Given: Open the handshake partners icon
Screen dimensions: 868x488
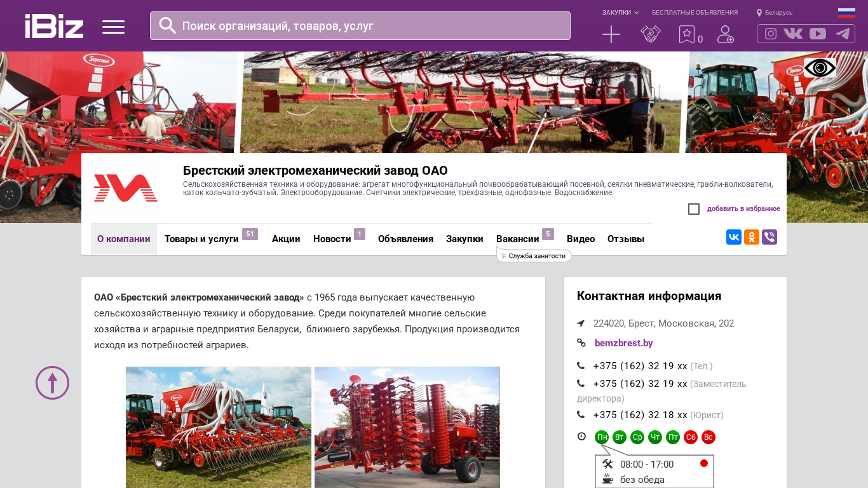Looking at the screenshot, I should [651, 34].
